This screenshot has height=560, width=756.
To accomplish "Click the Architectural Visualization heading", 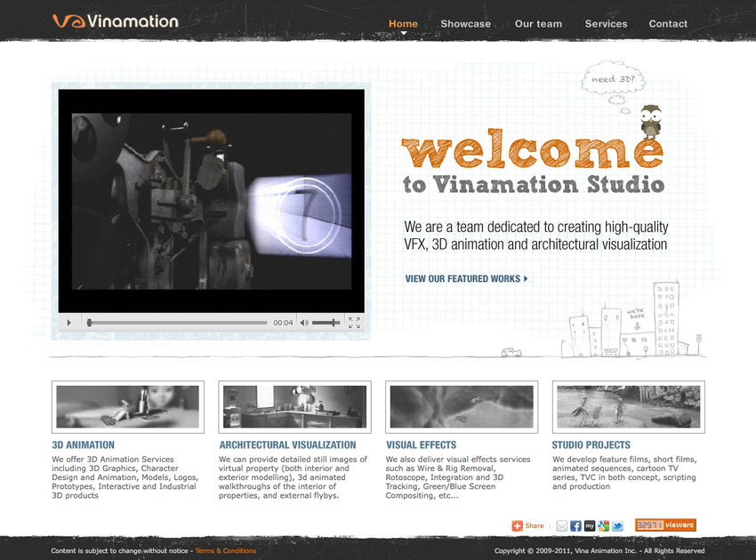I will click(x=287, y=444).
